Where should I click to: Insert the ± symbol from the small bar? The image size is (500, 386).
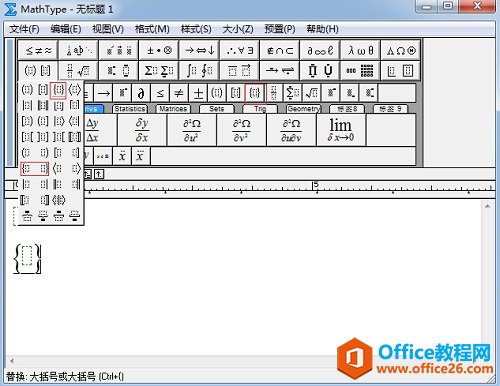[x=198, y=93]
